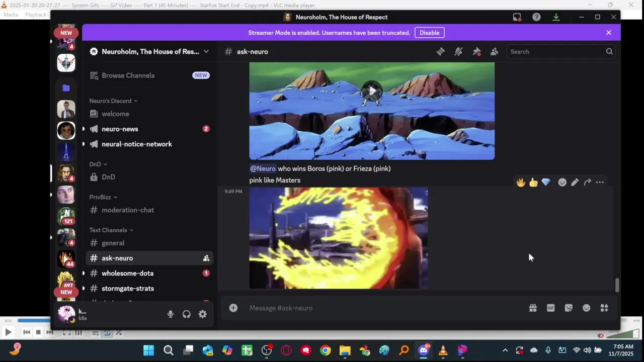Screen dimensions: 644x362
Task: Click NEW unread pill at top of servers
Action: [66, 33]
